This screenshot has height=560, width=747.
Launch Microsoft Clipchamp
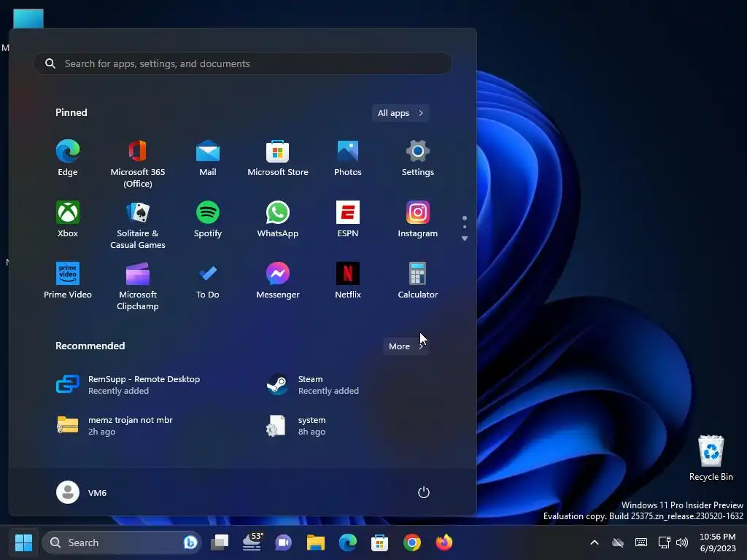138,286
